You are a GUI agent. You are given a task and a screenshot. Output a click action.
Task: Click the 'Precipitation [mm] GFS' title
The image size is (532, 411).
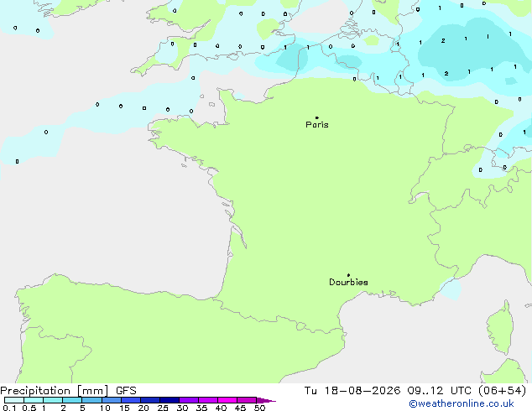(x=68, y=391)
